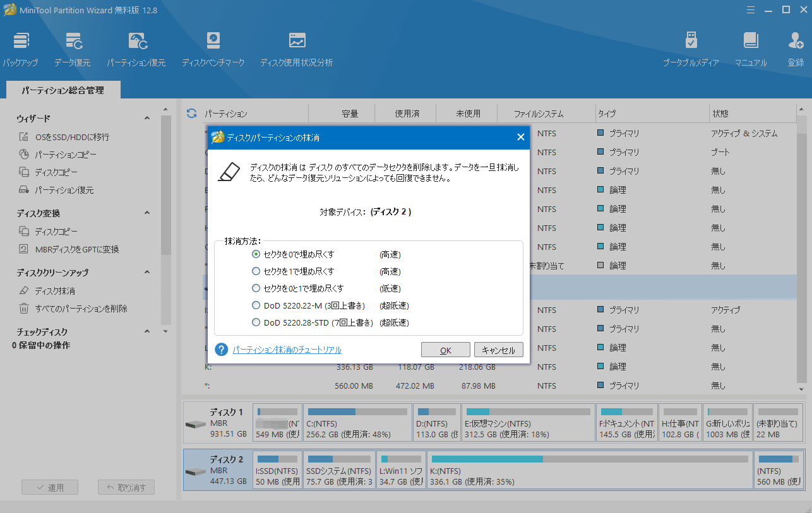Select the (未割り当て) 22 MB block

pyautogui.click(x=779, y=423)
